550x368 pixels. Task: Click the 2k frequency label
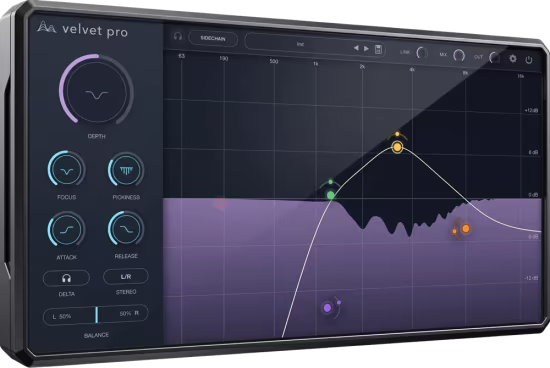click(x=362, y=67)
